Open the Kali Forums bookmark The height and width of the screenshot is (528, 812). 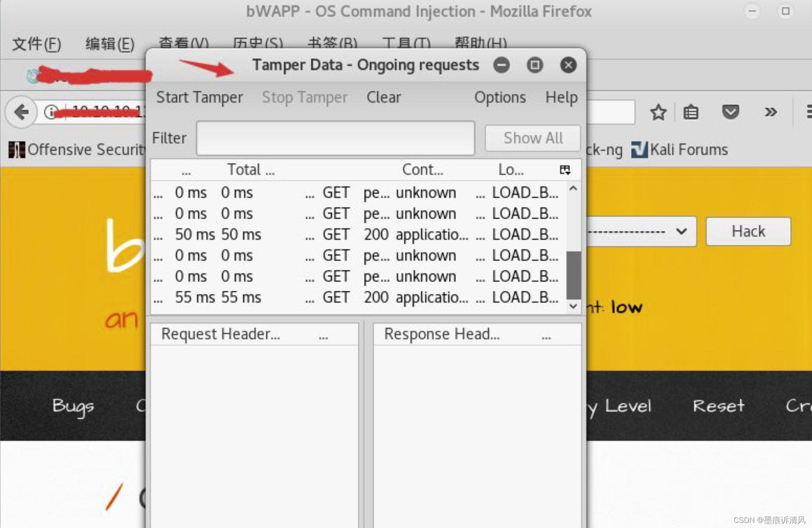click(680, 150)
